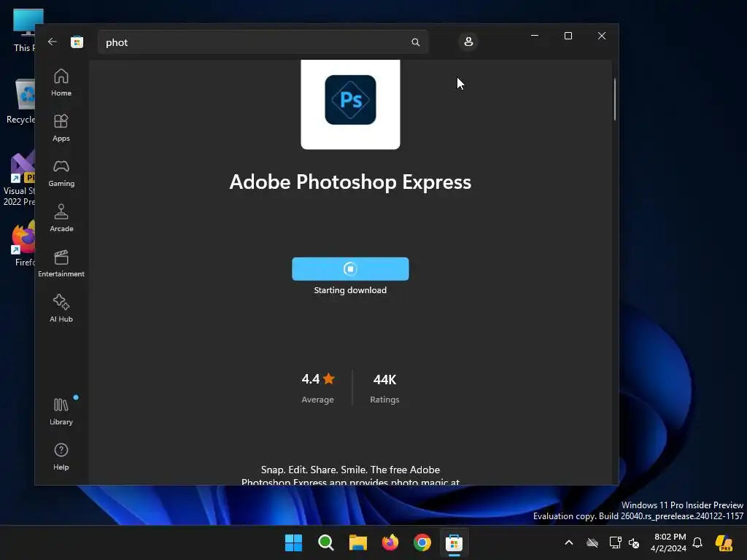
Task: Open Apps in the Store sidebar
Action: 61,128
